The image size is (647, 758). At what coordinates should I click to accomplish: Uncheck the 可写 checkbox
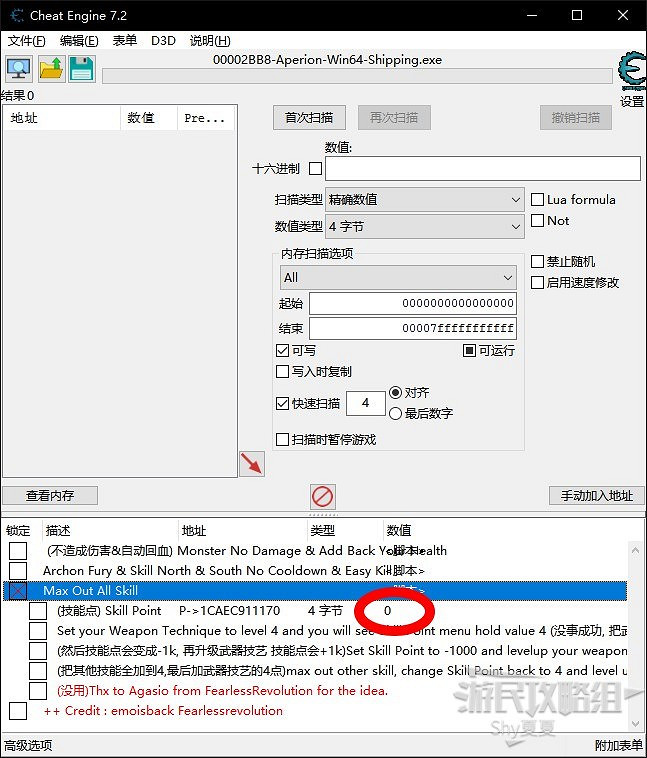pyautogui.click(x=282, y=350)
